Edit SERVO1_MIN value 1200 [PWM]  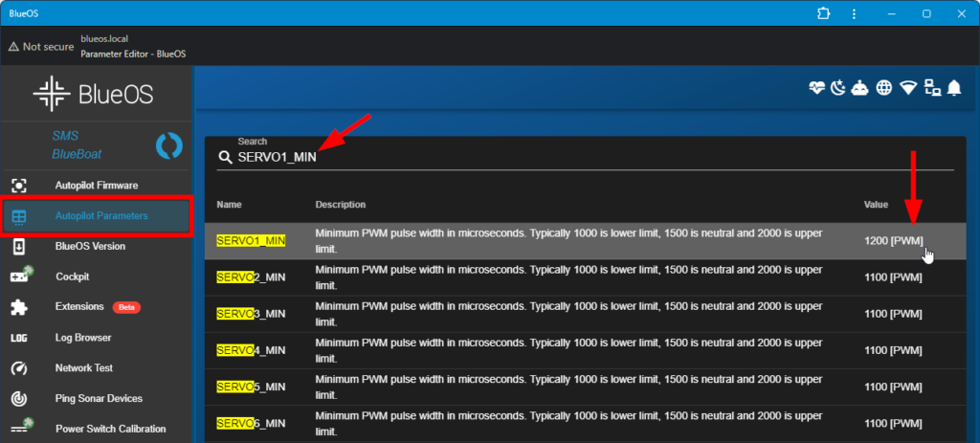pos(892,241)
